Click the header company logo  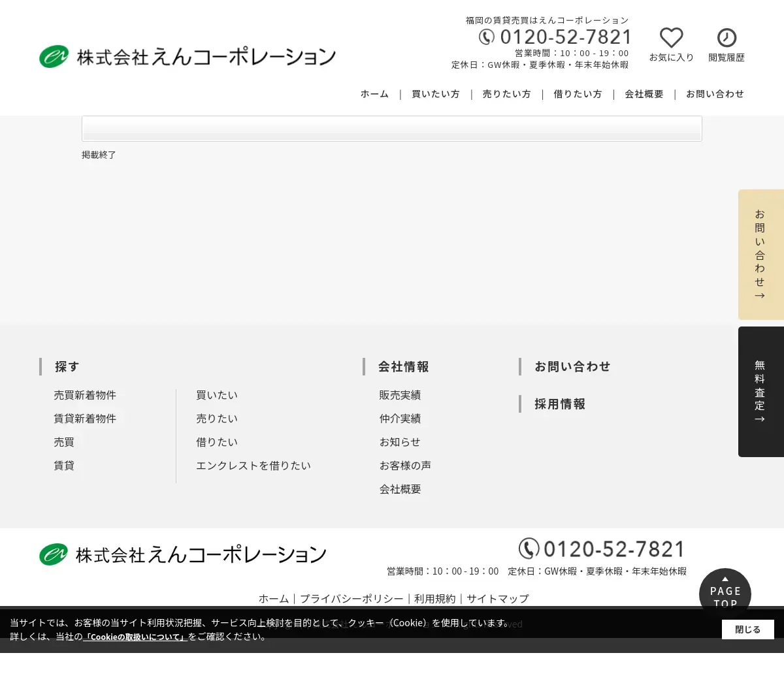188,57
